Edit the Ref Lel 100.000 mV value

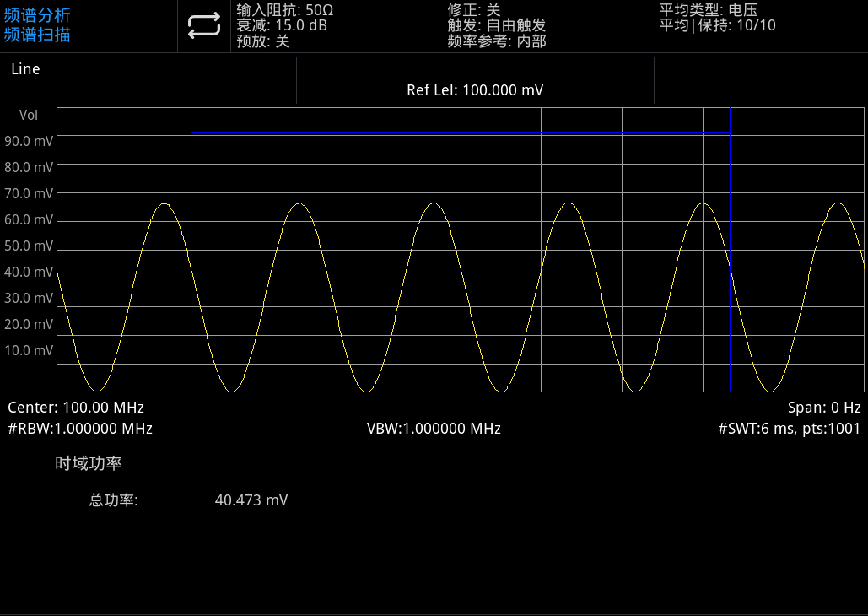[475, 90]
